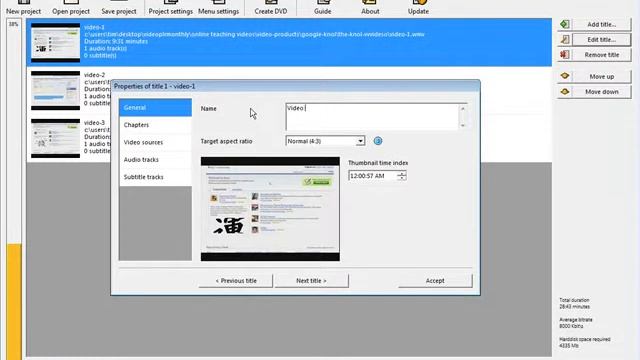Click the Add title... button
This screenshot has height=360, width=640.
[602, 24]
